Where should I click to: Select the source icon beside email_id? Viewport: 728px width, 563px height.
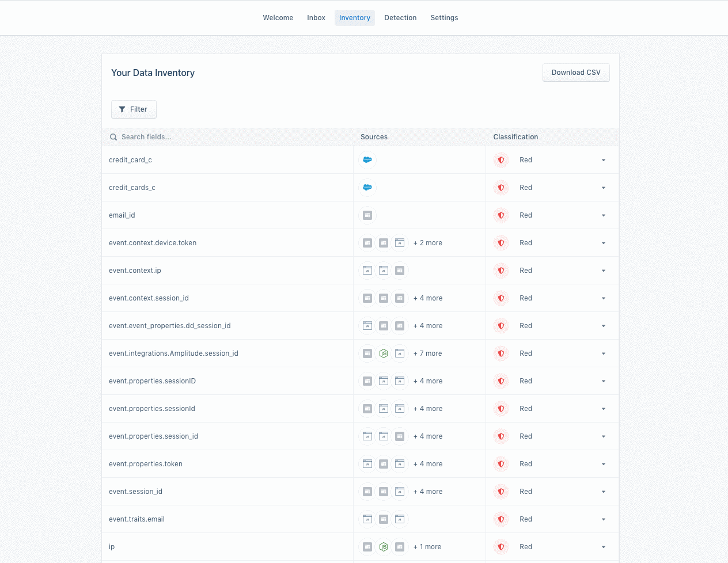point(367,215)
